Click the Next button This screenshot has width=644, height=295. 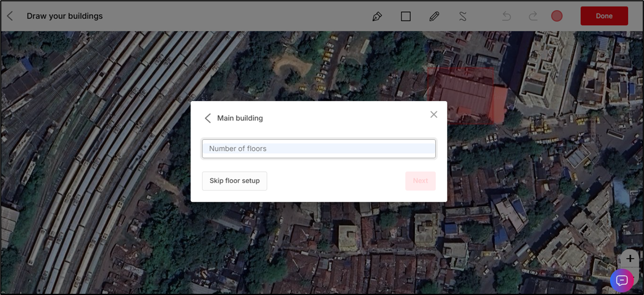[420, 181]
